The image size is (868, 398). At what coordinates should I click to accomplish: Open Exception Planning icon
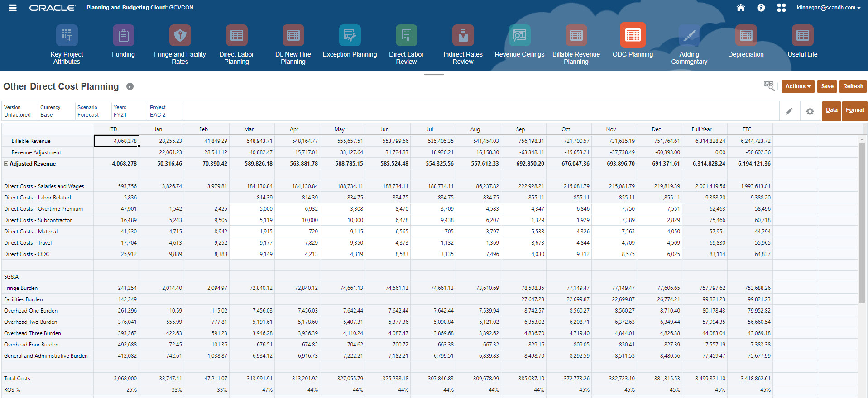pos(350,35)
